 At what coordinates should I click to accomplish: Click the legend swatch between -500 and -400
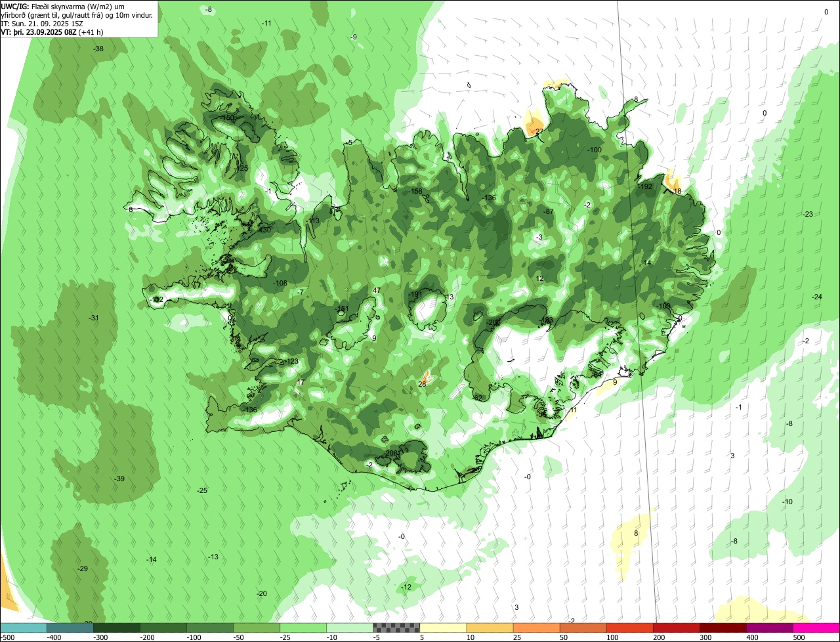click(x=24, y=628)
